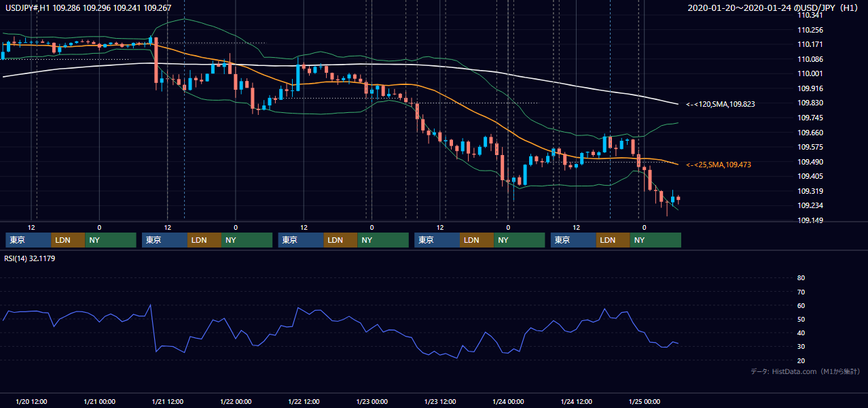Click the RSI 60 scale value
Viewport: 868px width, 408px height.
pos(801,305)
